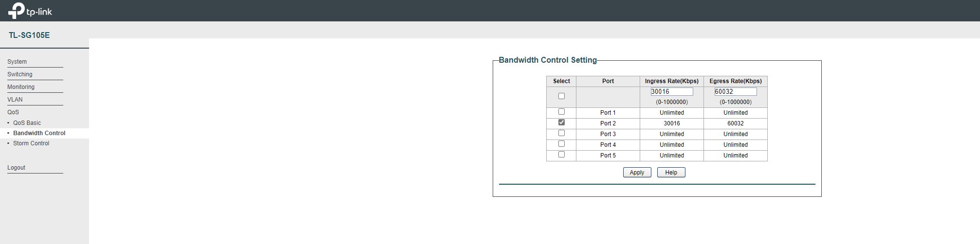The height and width of the screenshot is (244, 980).
Task: Uncheck the Port 2 checkbox
Action: point(561,122)
